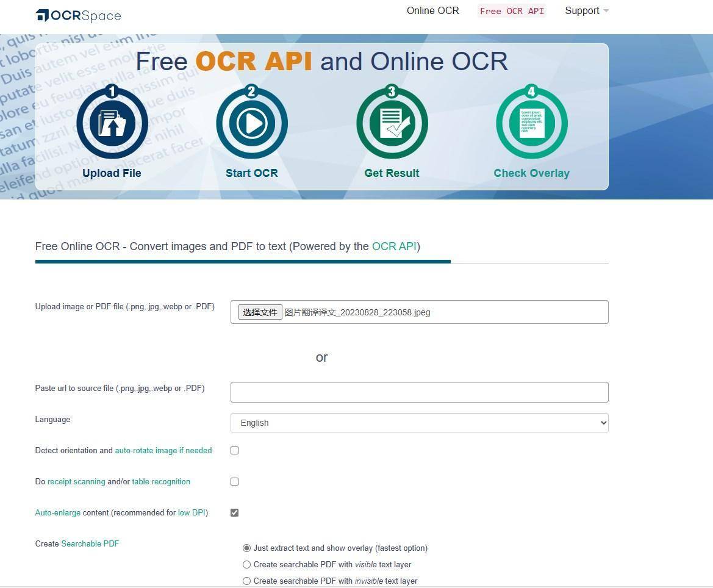
Task: Click the Start OCR step label
Action: [252, 173]
